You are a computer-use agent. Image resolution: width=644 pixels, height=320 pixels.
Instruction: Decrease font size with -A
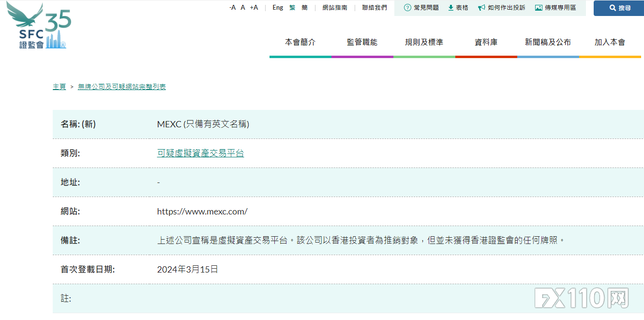point(232,8)
